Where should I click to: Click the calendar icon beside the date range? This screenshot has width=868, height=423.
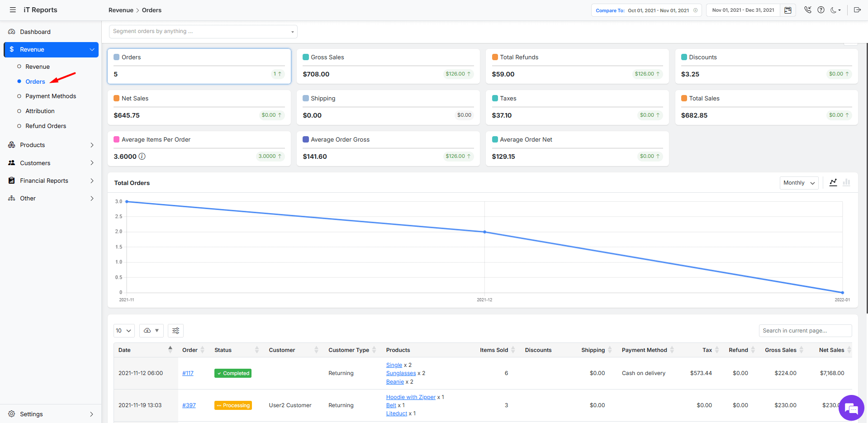787,10
